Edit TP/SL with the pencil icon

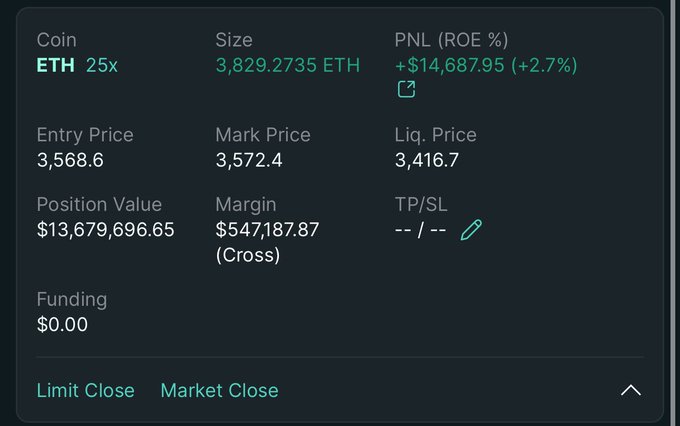pos(471,230)
